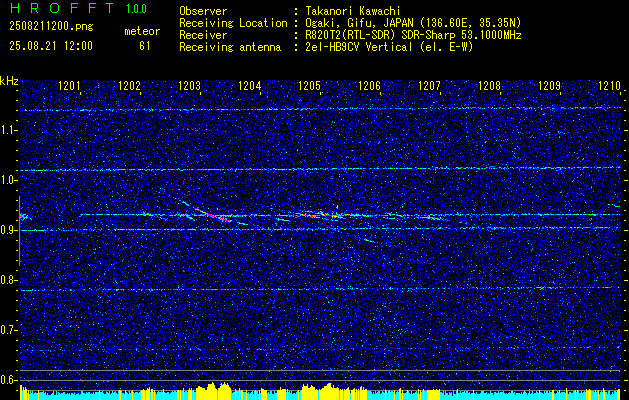Click the date stamp 25.08.21 12:00
This screenshot has width=629, height=400.
pyautogui.click(x=51, y=46)
